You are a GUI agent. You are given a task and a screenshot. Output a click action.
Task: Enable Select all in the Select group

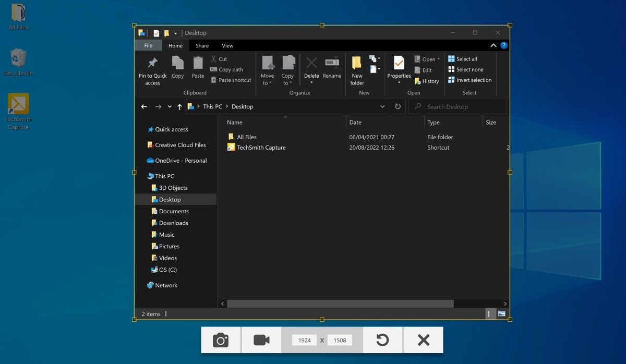[465, 58]
